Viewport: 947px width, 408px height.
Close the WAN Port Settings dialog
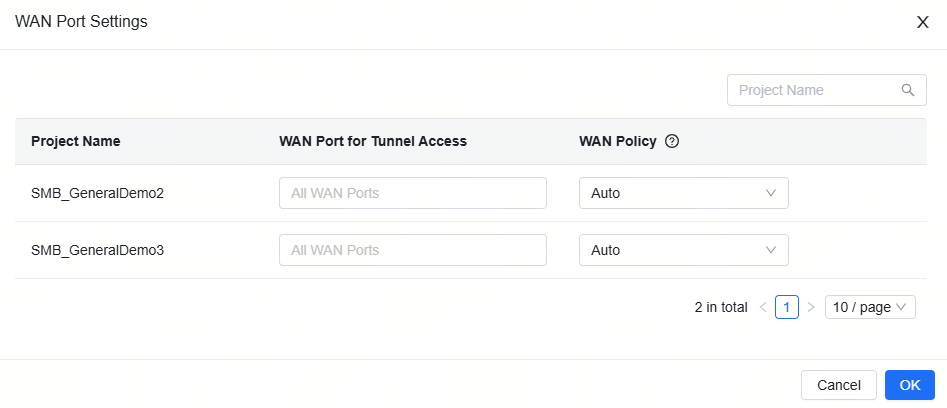click(x=923, y=22)
